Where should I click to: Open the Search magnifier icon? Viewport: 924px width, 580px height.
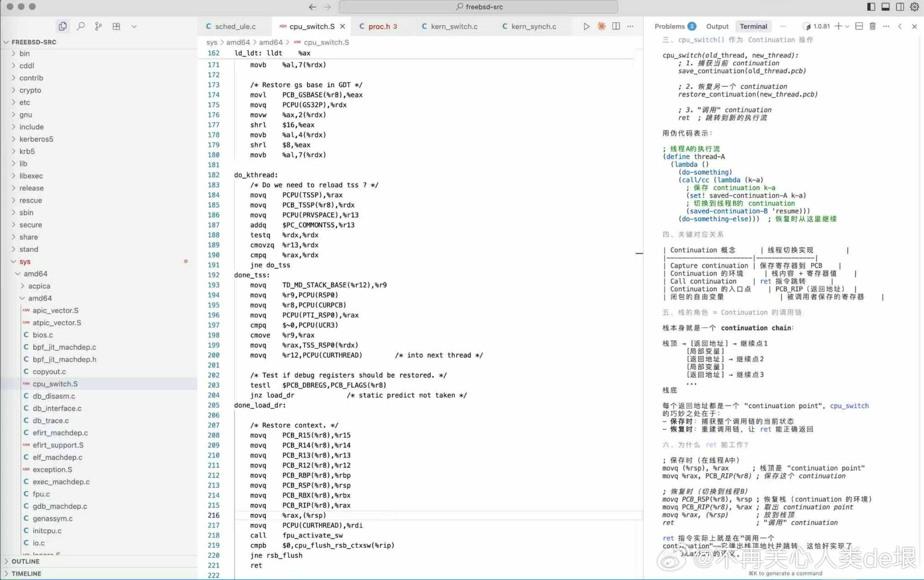click(80, 26)
